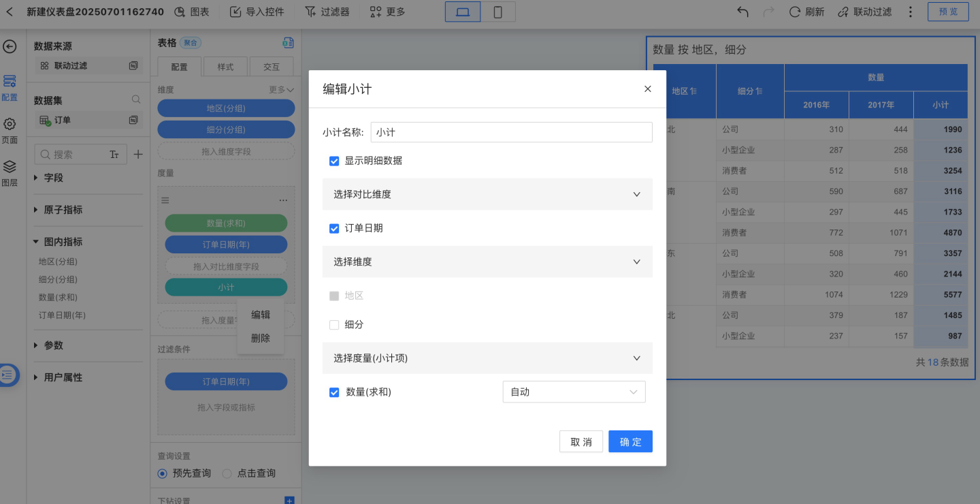Select desktop layout view icon

click(x=463, y=12)
